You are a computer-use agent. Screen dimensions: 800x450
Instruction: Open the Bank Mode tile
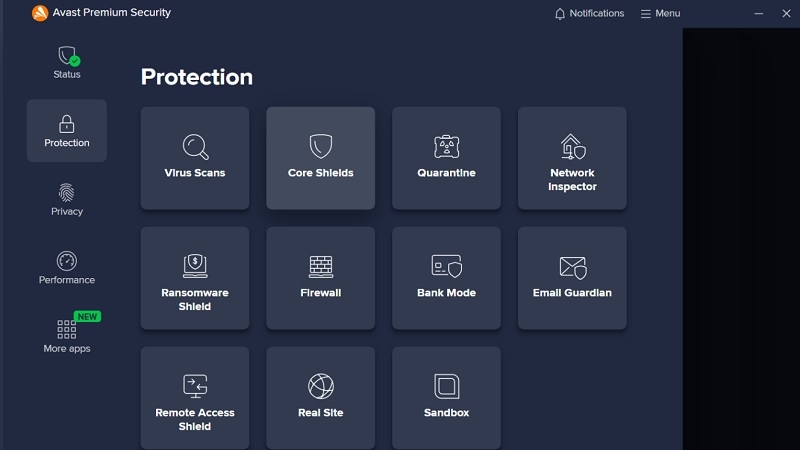point(446,278)
